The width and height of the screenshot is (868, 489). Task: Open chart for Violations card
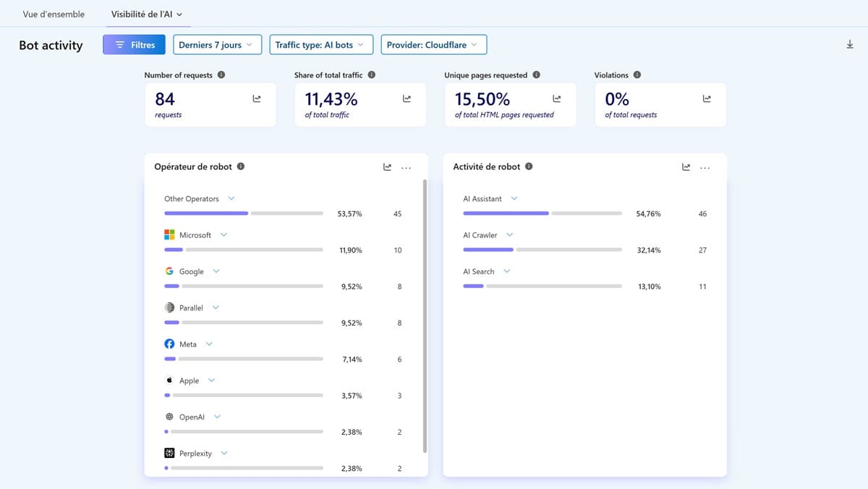pos(707,99)
